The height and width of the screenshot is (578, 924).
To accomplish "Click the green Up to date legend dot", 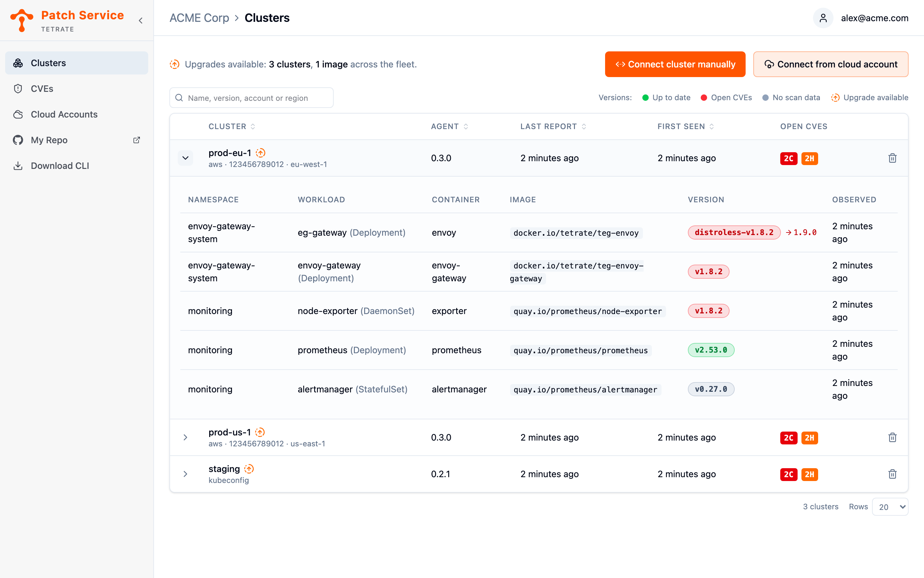I will point(645,98).
